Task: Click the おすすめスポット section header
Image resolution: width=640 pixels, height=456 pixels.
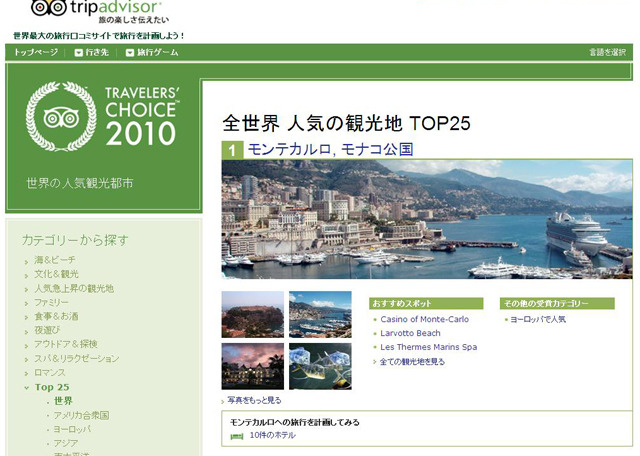Action: point(426,303)
